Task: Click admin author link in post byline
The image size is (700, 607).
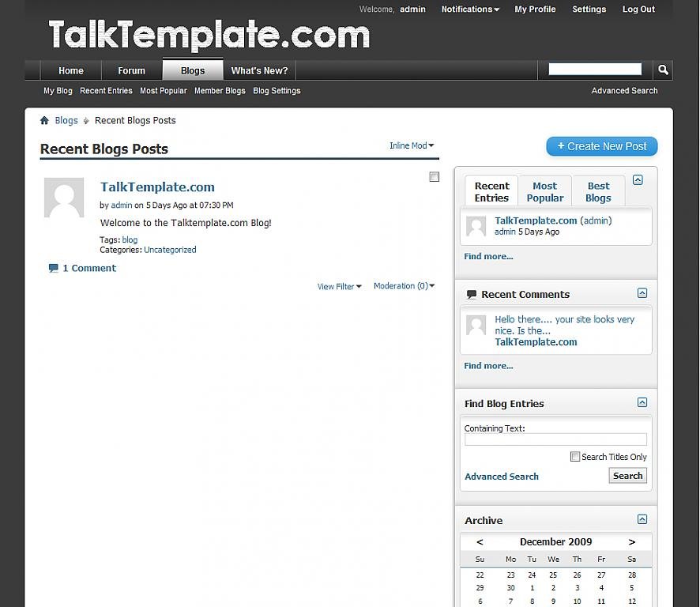Action: (x=122, y=205)
